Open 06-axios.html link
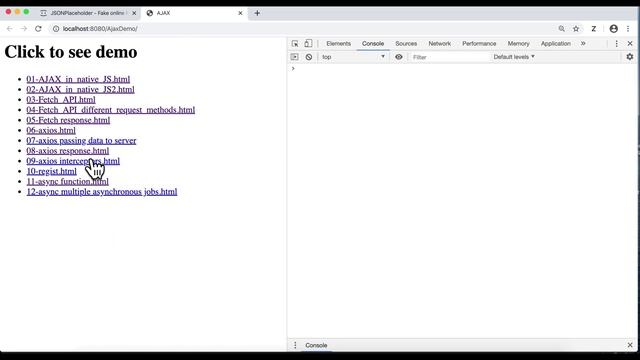Image resolution: width=640 pixels, height=360 pixels. tap(51, 130)
